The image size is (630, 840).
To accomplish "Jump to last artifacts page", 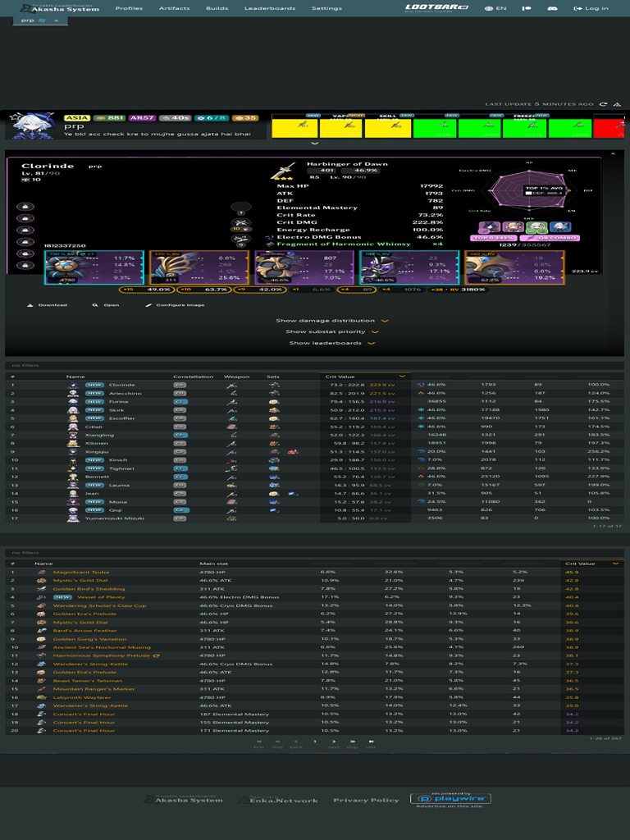I will [371, 743].
